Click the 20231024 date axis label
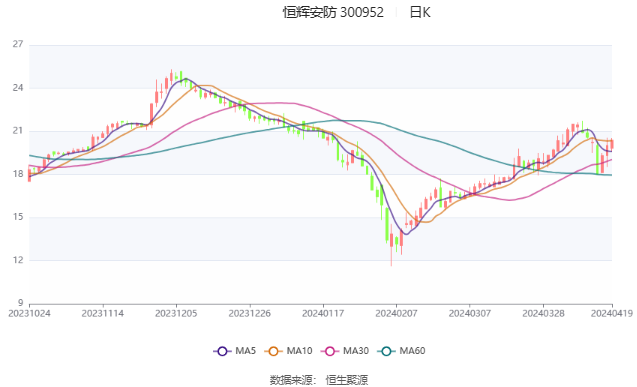 (29, 313)
